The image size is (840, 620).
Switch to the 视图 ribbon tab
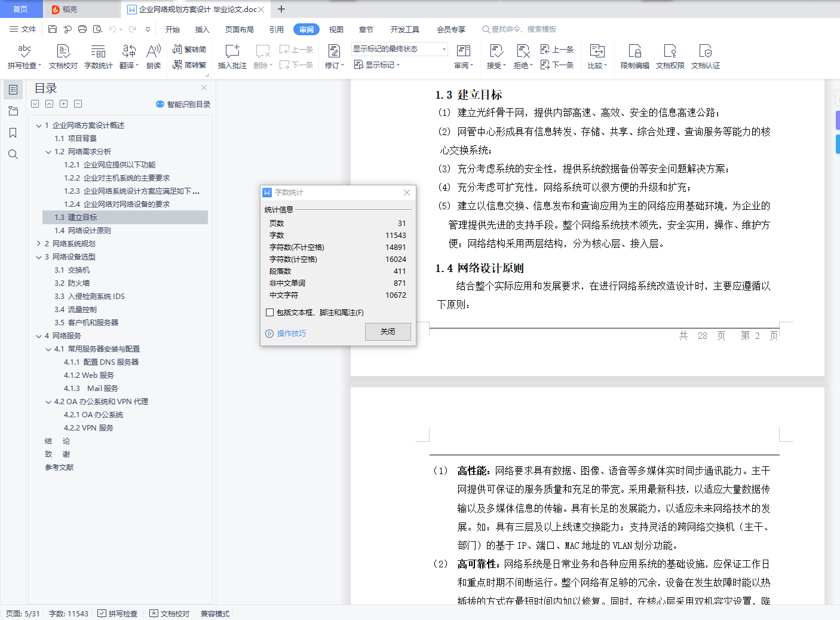tap(336, 29)
